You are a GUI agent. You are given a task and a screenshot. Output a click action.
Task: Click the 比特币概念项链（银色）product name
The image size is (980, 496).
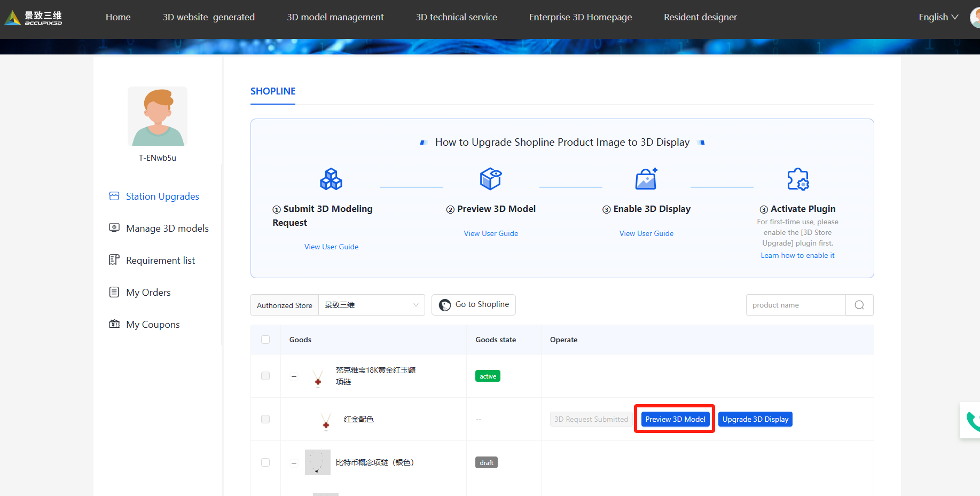coord(375,462)
